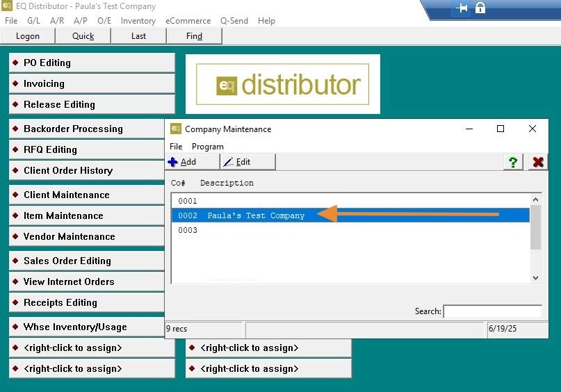Image resolution: width=561 pixels, height=392 pixels.
Task: Launch PO Editing
Action: [x=92, y=63]
